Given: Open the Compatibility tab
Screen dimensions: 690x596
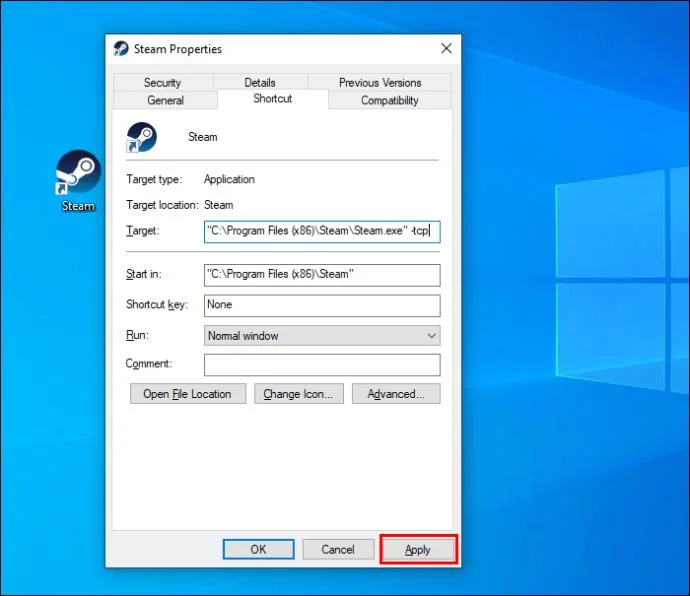Looking at the screenshot, I should coord(389,100).
